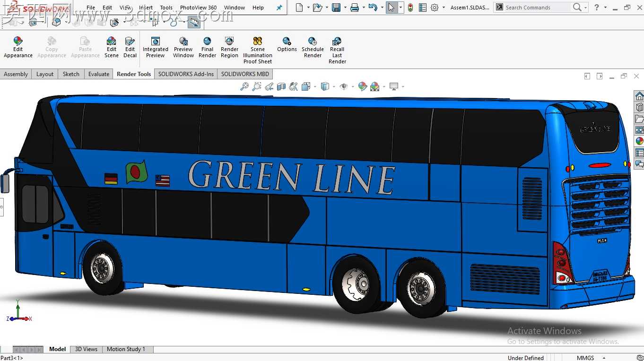Switch to the Layout tab

(45, 74)
